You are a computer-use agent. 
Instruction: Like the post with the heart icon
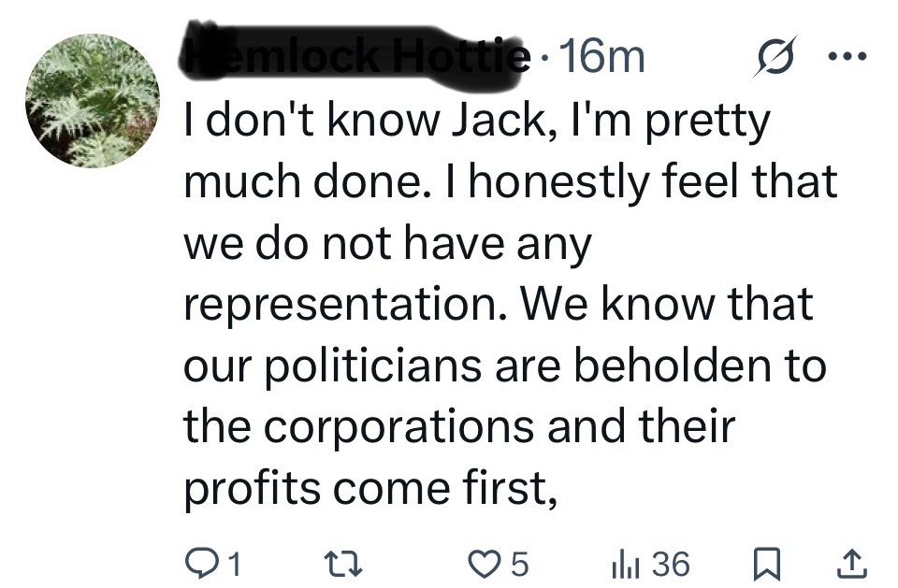pyautogui.click(x=483, y=564)
